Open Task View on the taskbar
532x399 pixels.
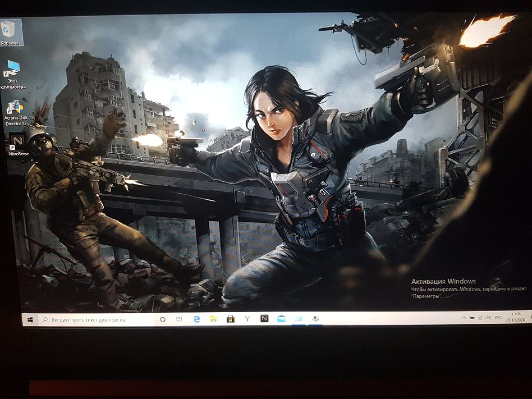(179, 320)
